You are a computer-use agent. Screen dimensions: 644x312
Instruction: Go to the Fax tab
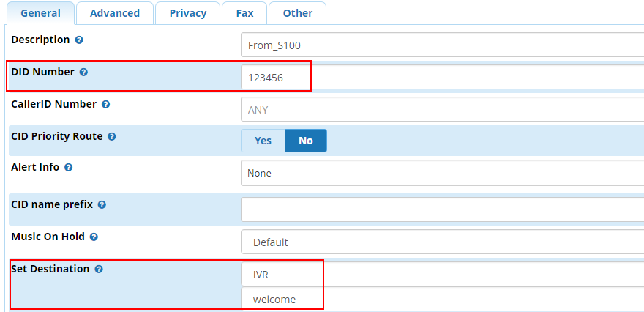pyautogui.click(x=245, y=13)
